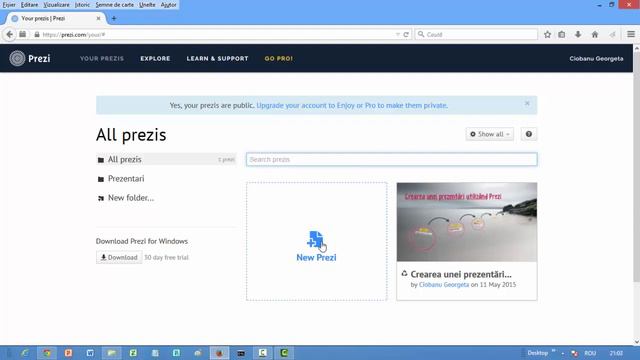Image resolution: width=640 pixels, height=360 pixels.
Task: Open the Unelte menu
Action: (x=147, y=5)
